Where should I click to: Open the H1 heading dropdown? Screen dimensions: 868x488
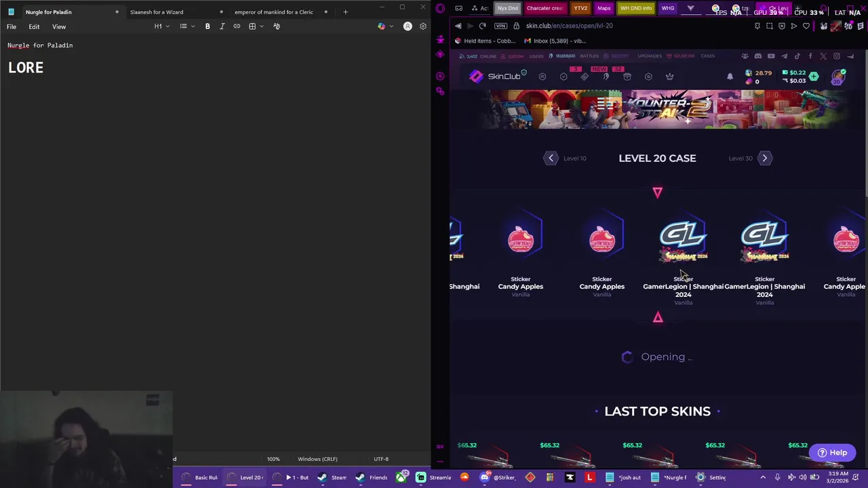click(161, 26)
